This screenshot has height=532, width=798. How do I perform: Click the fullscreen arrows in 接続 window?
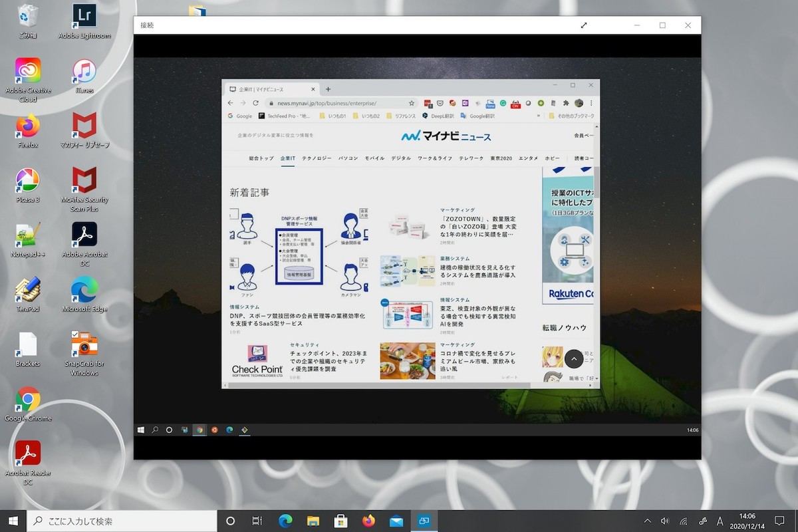click(584, 25)
